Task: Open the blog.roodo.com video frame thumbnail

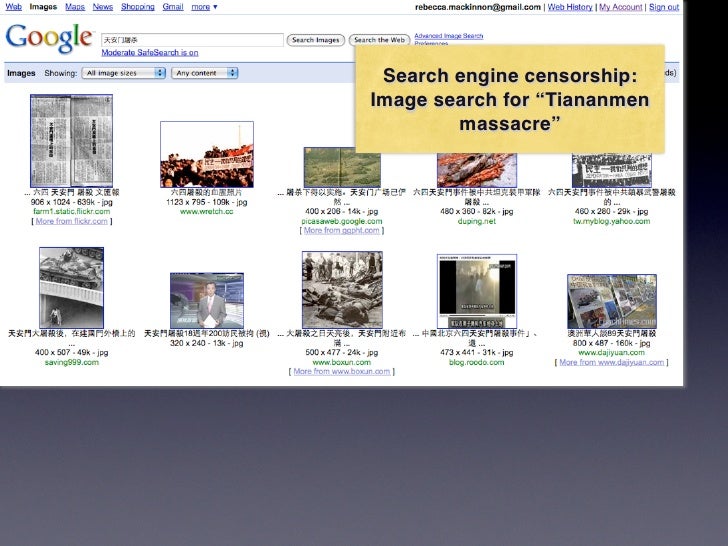Action: coord(477,291)
